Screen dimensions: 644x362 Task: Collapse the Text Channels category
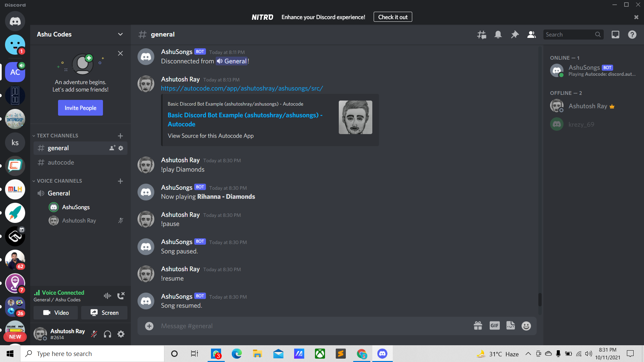[x=57, y=135]
